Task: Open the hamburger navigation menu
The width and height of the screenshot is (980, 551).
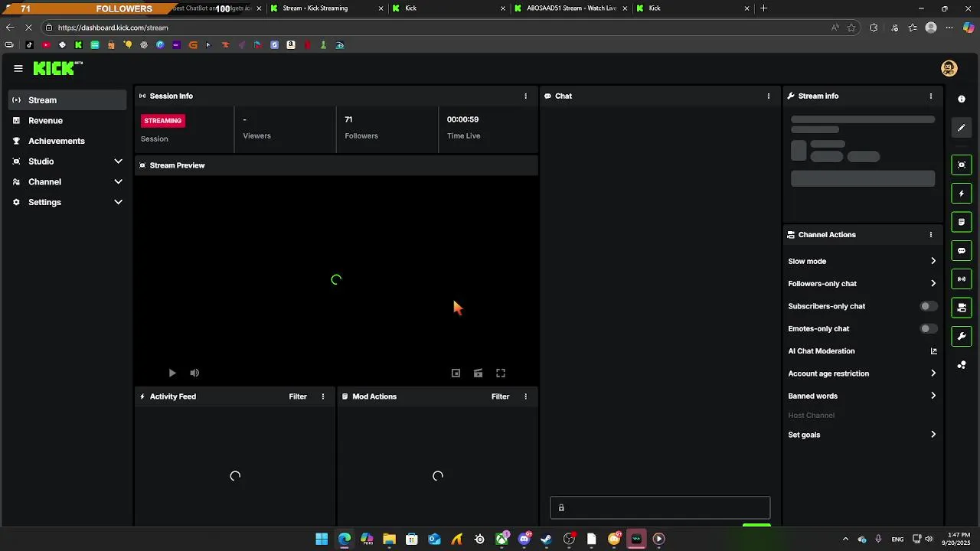Action: click(x=18, y=68)
